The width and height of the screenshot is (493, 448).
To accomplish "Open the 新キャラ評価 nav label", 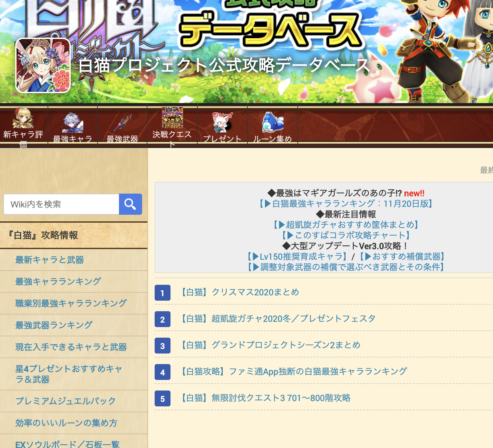I will (x=23, y=139).
